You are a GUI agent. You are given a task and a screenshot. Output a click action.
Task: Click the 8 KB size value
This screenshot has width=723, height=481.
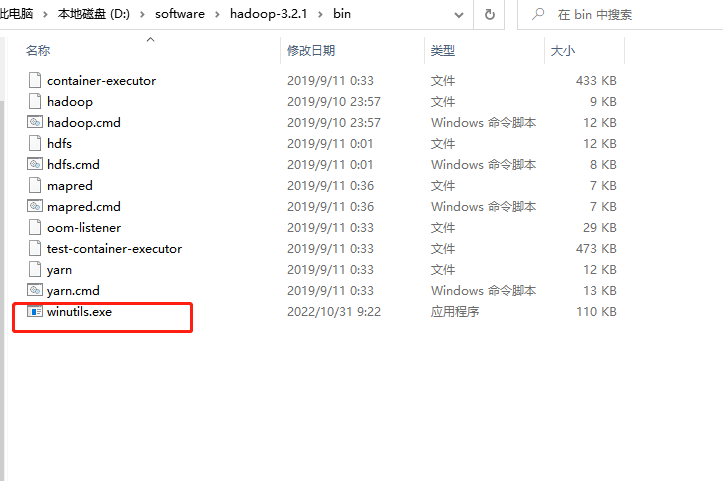(603, 165)
